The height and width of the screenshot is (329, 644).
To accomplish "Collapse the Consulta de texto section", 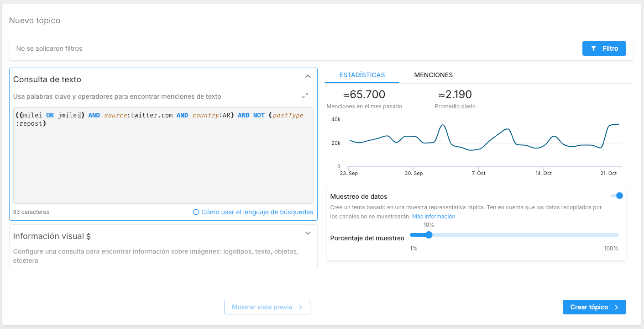I will 308,76.
